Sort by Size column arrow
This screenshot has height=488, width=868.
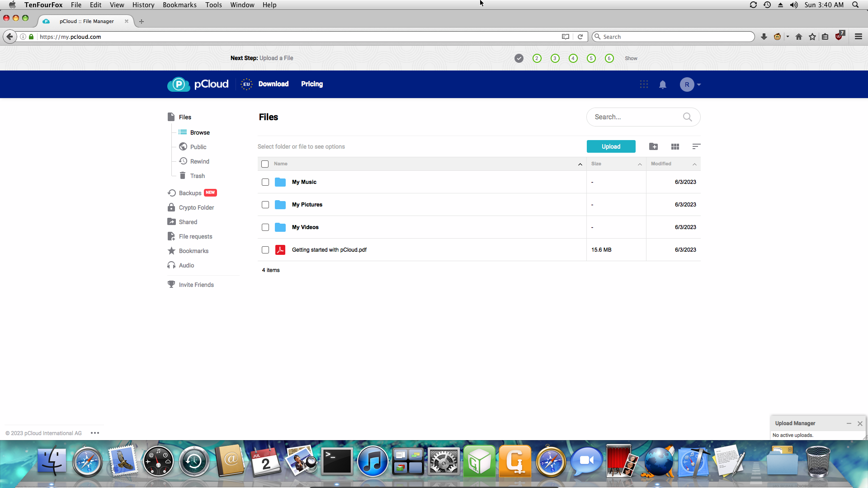[x=640, y=164]
